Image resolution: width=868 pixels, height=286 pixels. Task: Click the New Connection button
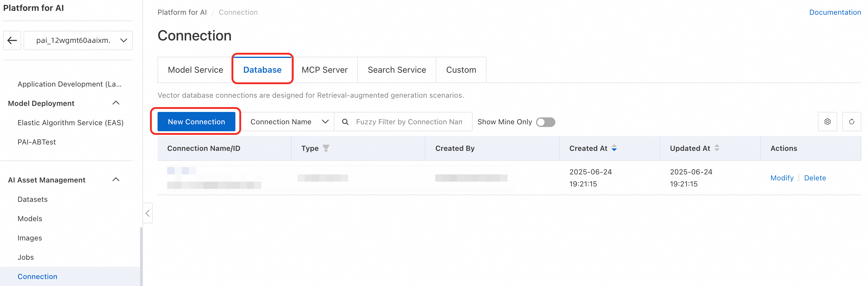tap(196, 122)
